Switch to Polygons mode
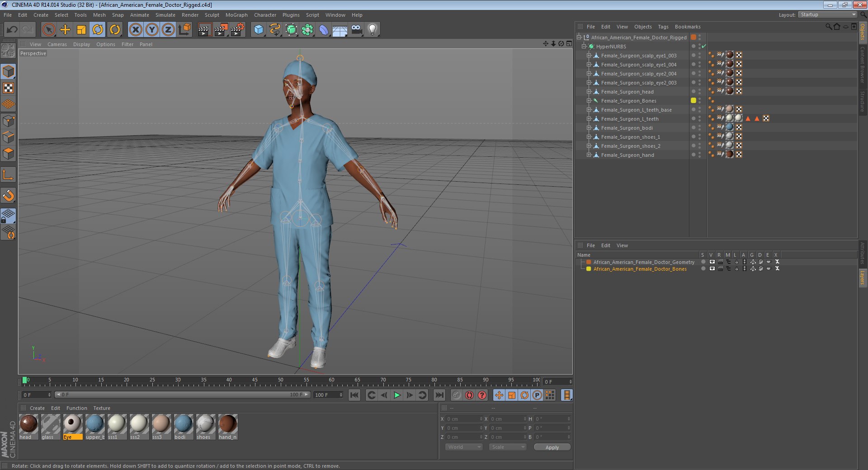The image size is (868, 470). (8, 154)
